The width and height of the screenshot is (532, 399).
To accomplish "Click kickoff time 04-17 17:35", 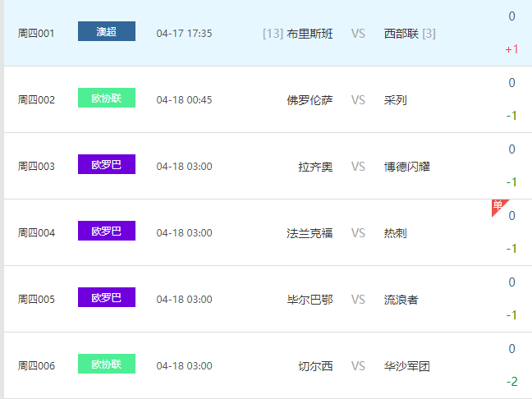I will [184, 33].
